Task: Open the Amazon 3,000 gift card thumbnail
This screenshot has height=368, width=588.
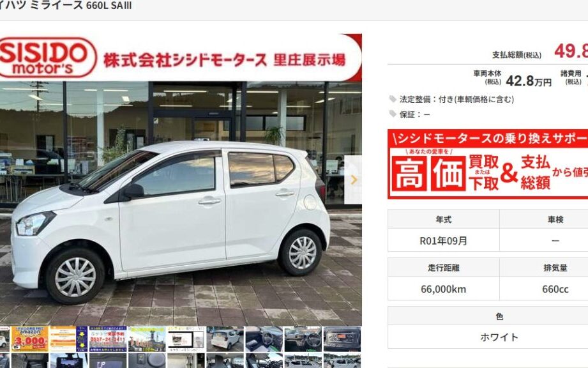Action: pyautogui.click(x=29, y=339)
